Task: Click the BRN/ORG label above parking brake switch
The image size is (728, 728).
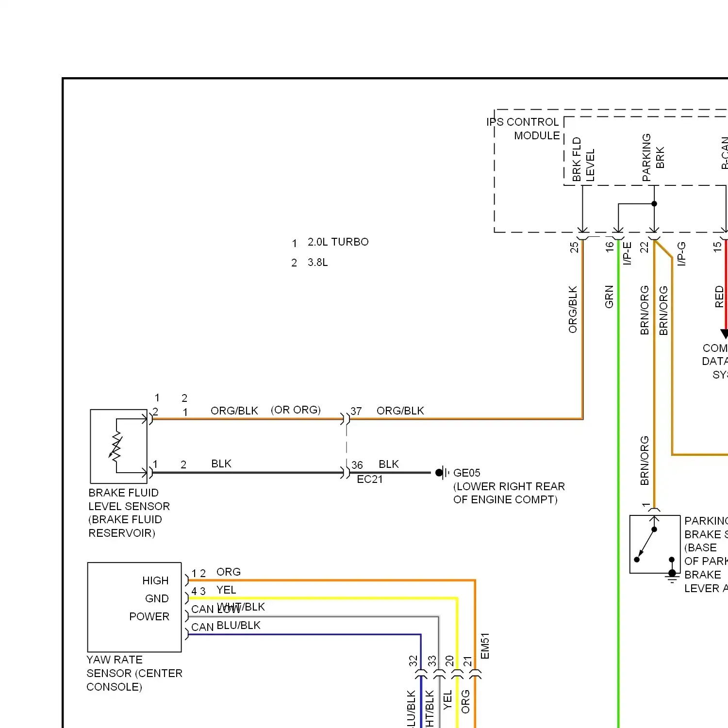Action: pyautogui.click(x=645, y=461)
